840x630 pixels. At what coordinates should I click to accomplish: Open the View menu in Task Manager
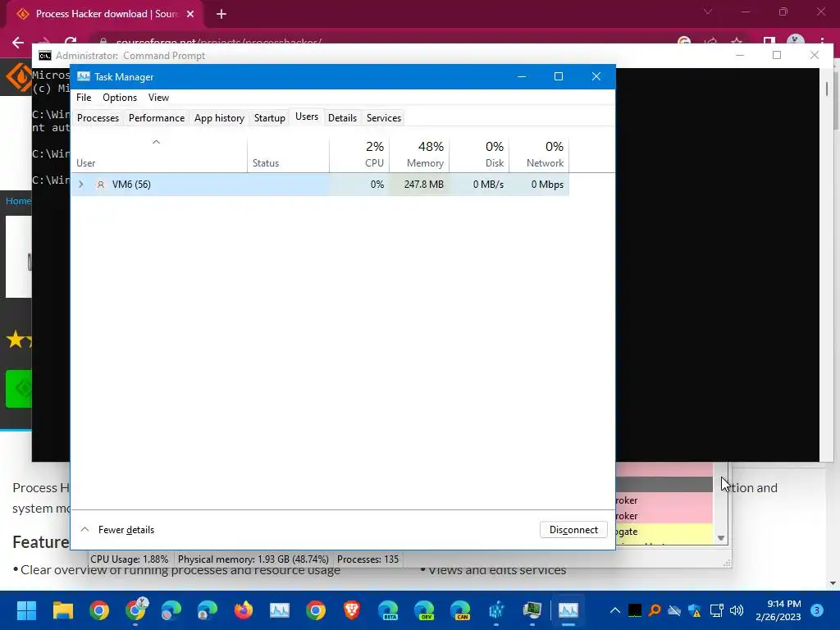click(x=158, y=98)
